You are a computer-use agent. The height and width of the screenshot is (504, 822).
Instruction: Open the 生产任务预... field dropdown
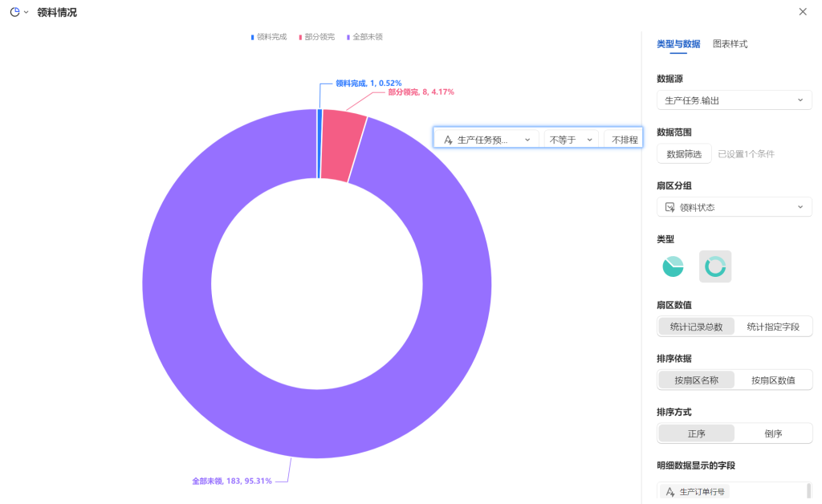(487, 140)
